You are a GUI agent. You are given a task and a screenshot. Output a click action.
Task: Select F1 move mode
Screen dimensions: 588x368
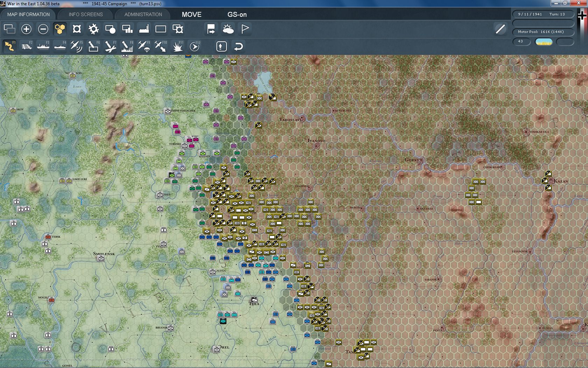[x=9, y=46]
